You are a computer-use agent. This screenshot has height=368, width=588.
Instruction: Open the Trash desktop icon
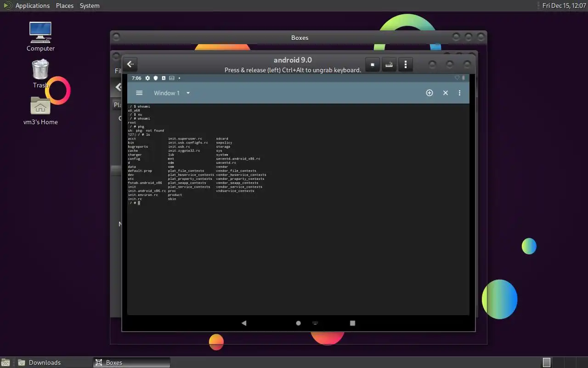coord(40,74)
